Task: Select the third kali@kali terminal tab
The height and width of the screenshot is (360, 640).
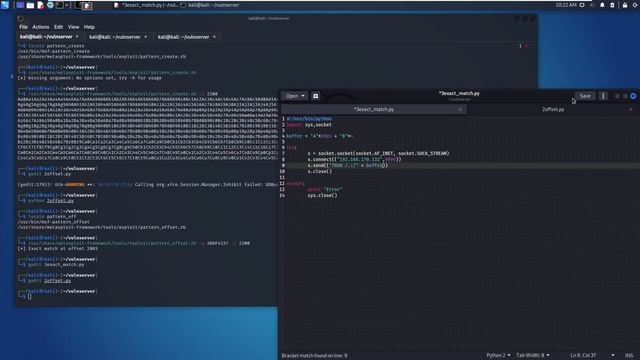Action: 183,37
